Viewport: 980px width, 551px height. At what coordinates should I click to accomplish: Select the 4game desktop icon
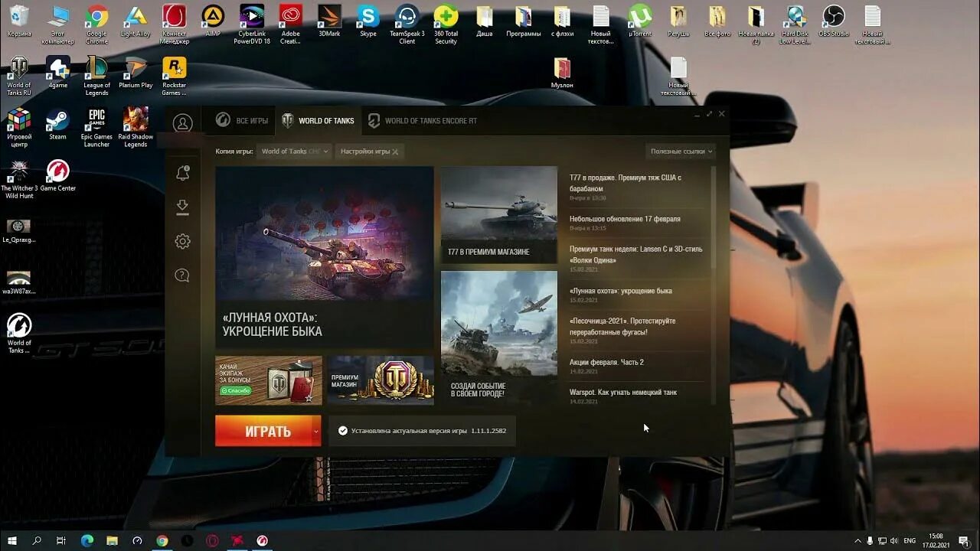click(58, 73)
